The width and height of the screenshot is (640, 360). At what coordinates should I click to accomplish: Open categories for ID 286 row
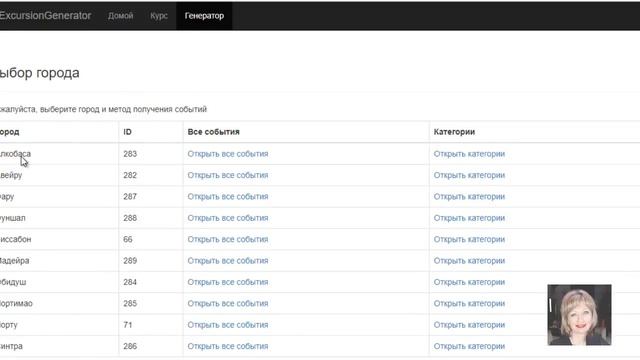(469, 346)
